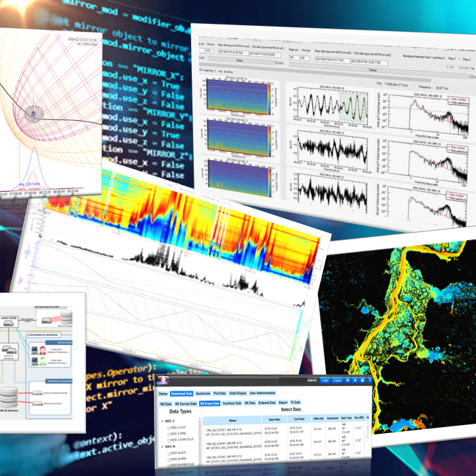Open the Plot Data tab
This screenshot has width=476, height=476.
[x=219, y=393]
